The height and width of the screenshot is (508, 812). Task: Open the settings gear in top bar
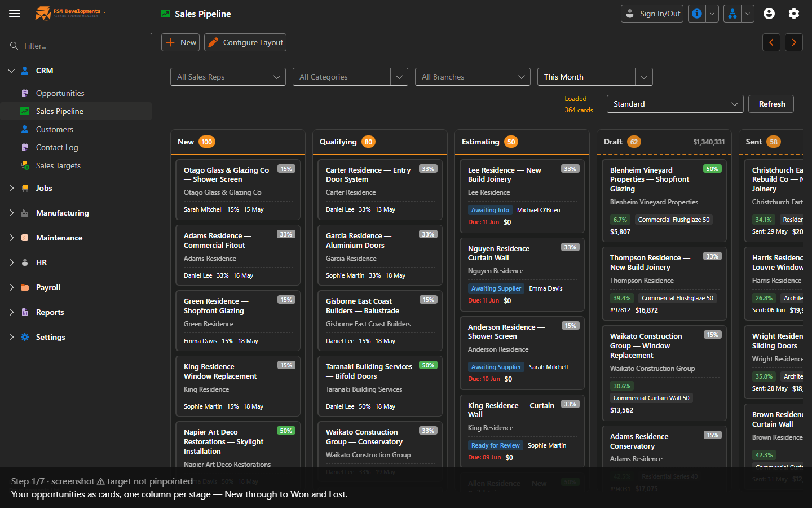click(x=794, y=14)
